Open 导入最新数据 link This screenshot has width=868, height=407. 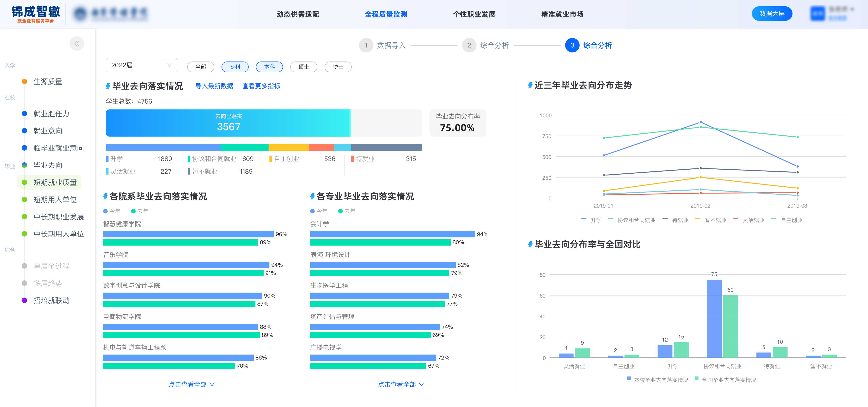214,86
